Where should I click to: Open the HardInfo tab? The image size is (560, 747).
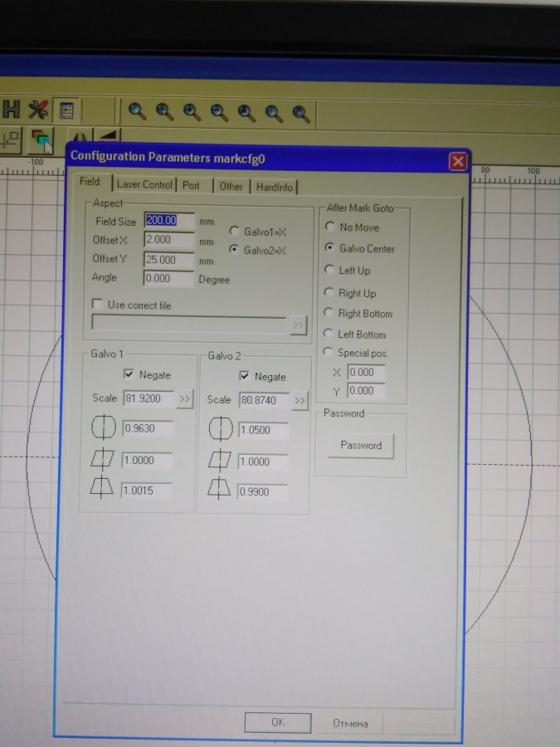coord(275,187)
